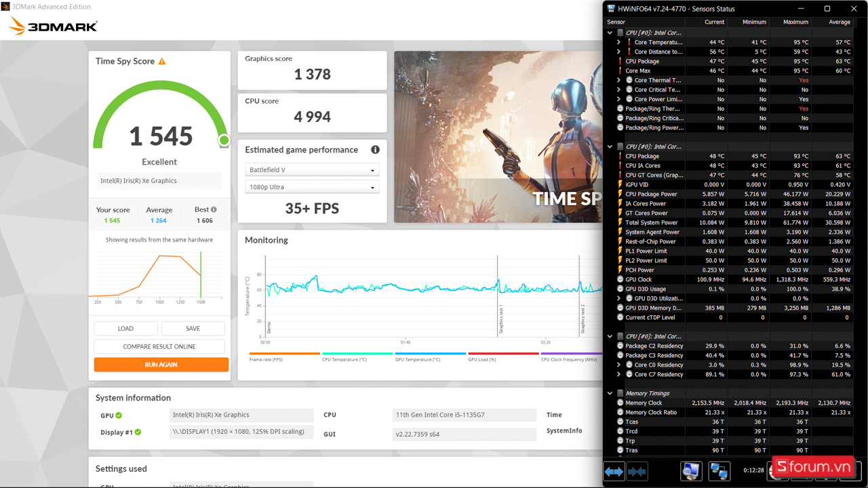Click the Maximum column header
This screenshot has width=868, height=488.
pyautogui.click(x=790, y=22)
